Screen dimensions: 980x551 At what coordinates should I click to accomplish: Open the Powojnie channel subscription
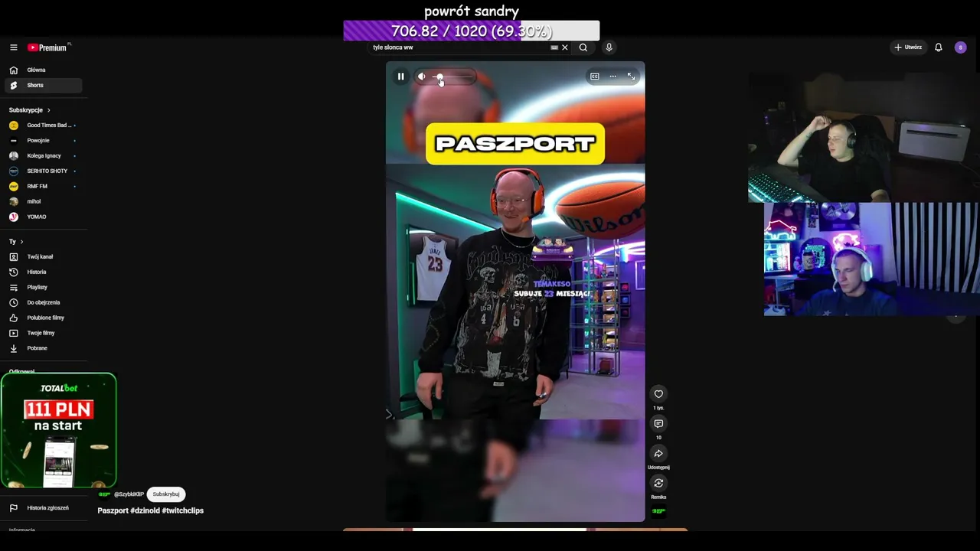pos(43,140)
